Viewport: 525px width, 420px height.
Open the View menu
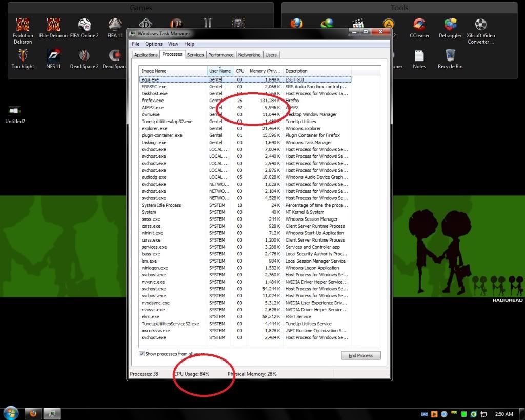[173, 44]
